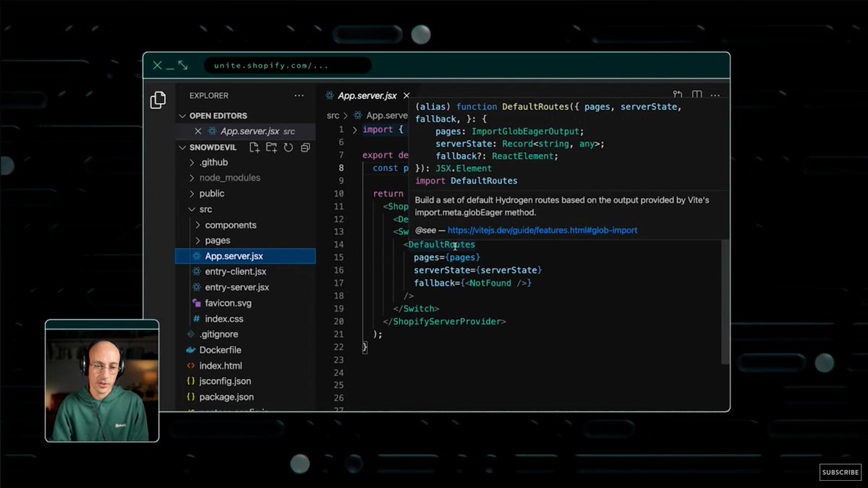Expand the node_modules folder

192,178
